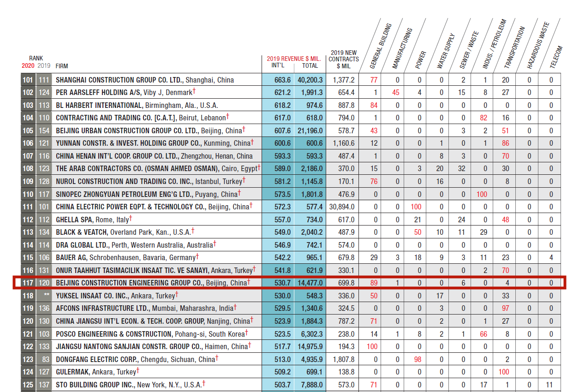Click STO Building Group Inc. firm name
Screen dimensions: 579x392
coord(96,385)
